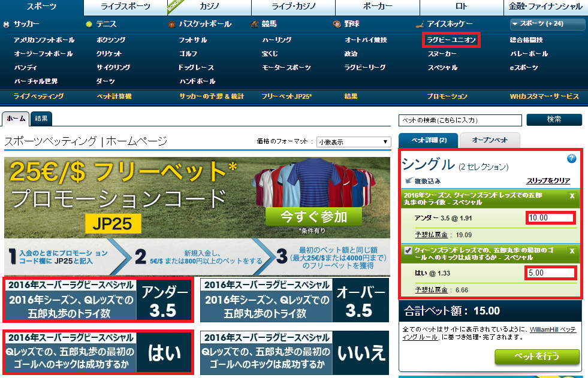Viewport: 588px width, 378px height.
Task: Switch to オープンベット tab
Action: point(490,141)
